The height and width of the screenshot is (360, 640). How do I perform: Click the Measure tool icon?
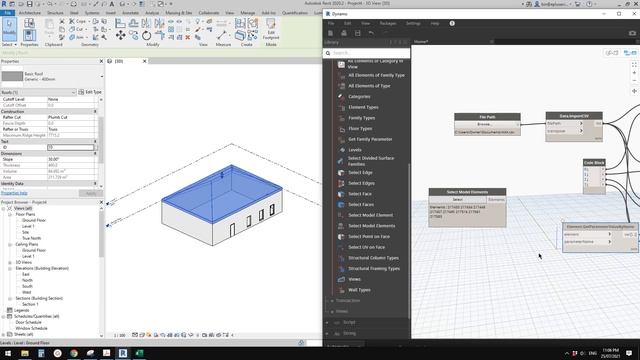pyautogui.click(x=222, y=35)
